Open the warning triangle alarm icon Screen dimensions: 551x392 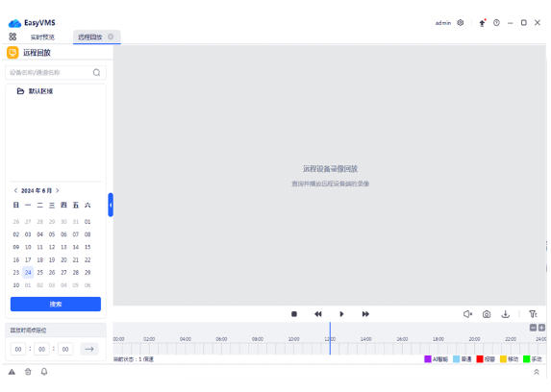point(12,372)
